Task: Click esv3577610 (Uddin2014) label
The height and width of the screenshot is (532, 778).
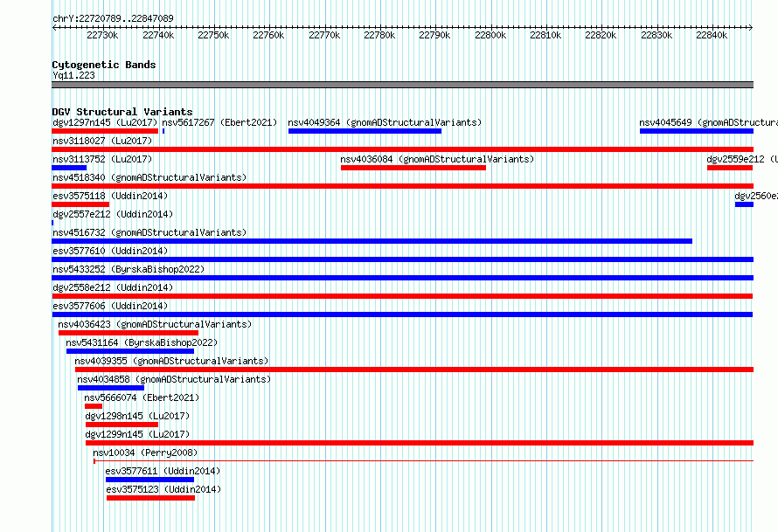Action: (x=110, y=251)
